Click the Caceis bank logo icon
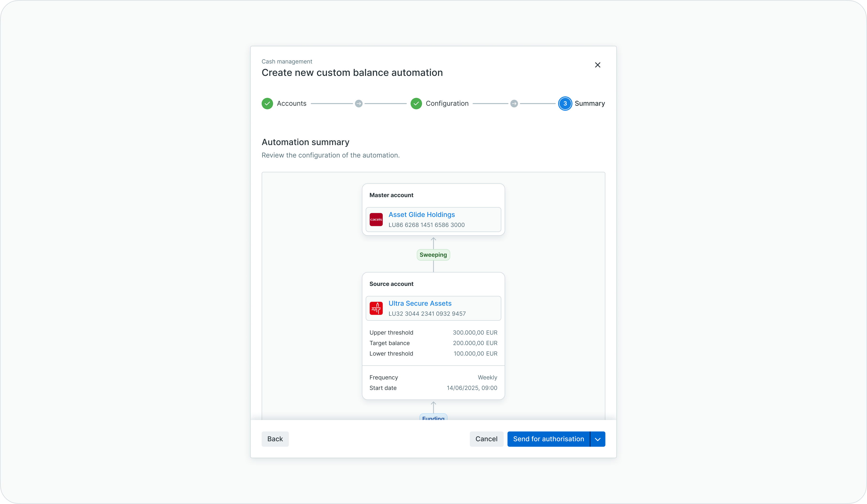The height and width of the screenshot is (504, 867). tap(376, 220)
